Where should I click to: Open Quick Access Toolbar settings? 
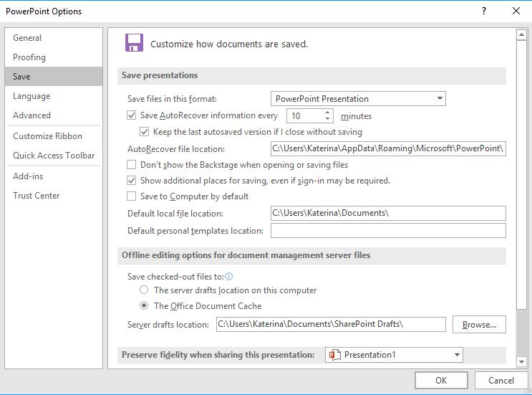(54, 156)
